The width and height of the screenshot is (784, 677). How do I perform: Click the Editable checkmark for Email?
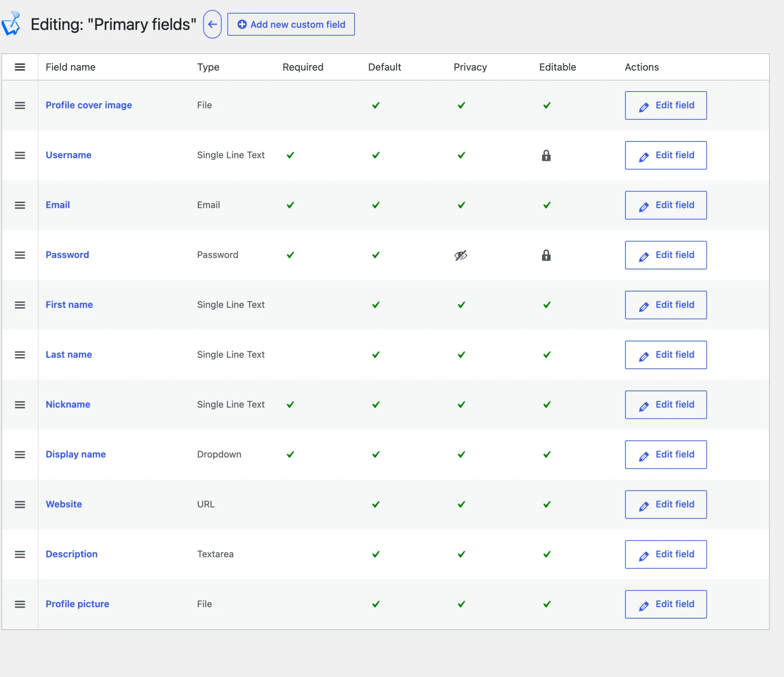547,205
